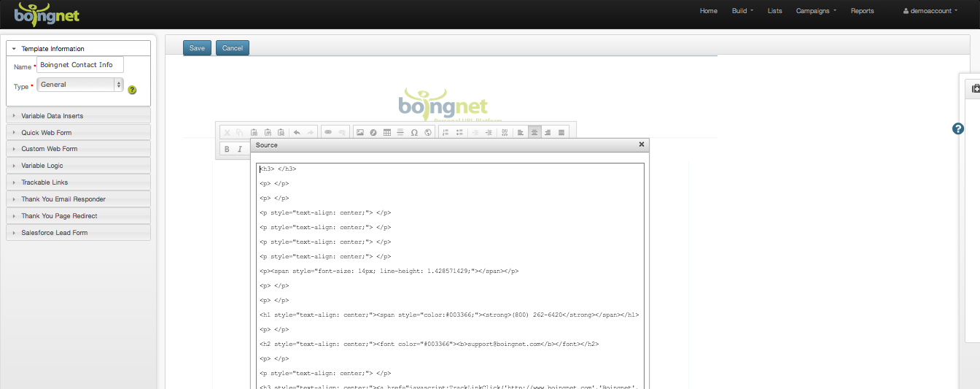
Task: Click the Horizontal Line icon
Action: (400, 132)
